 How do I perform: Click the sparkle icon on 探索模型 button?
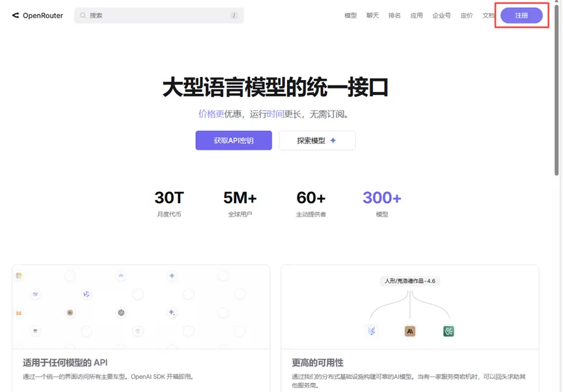(333, 141)
